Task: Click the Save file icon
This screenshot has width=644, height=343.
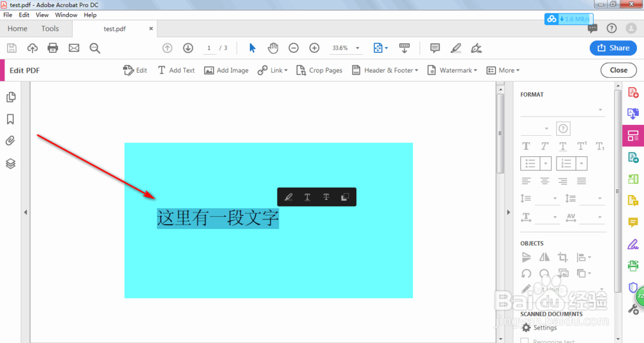Action: click(x=12, y=48)
